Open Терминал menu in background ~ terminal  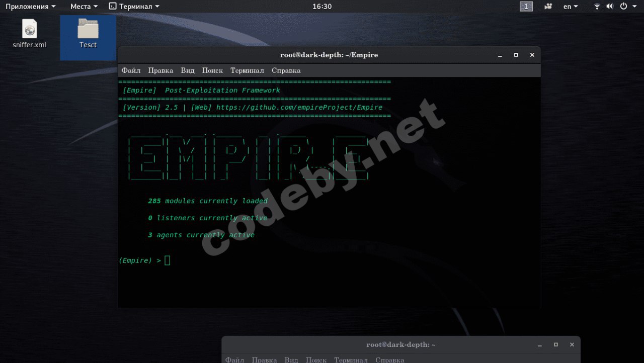click(351, 359)
